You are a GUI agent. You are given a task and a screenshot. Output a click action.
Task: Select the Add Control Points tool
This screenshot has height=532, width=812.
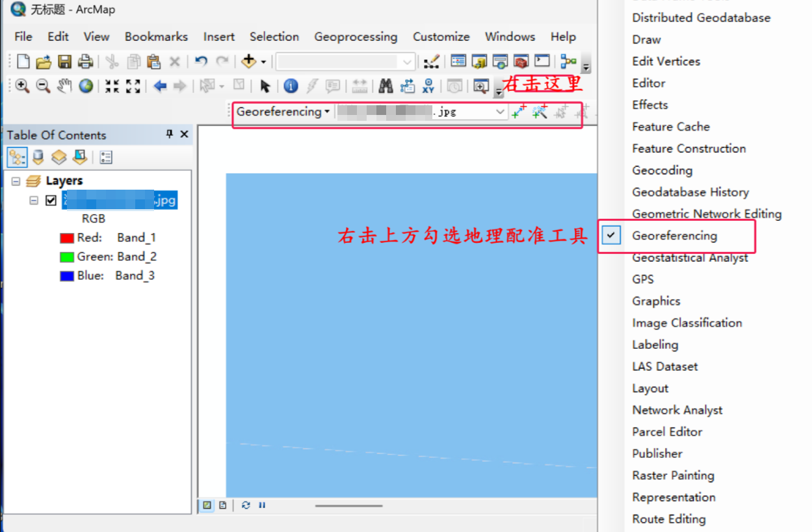(x=518, y=112)
